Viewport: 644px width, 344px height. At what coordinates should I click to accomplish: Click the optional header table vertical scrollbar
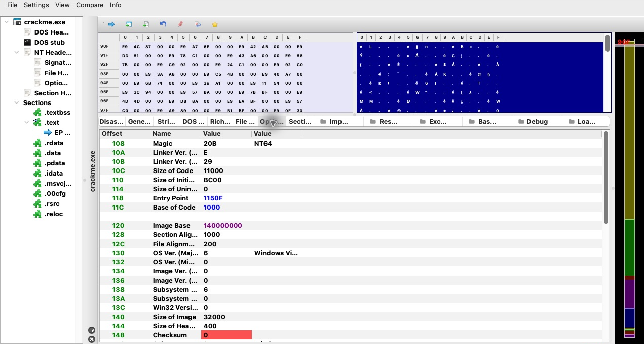(x=605, y=177)
